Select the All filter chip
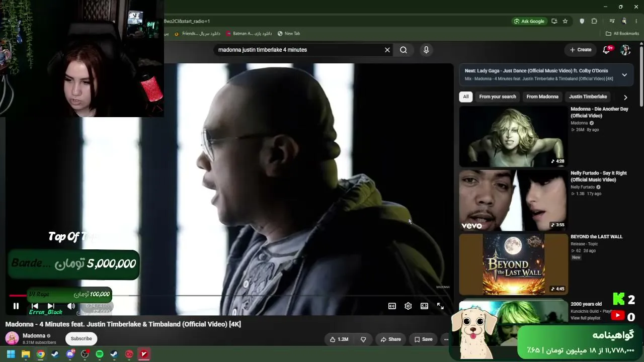This screenshot has width=644, height=362. point(466,97)
